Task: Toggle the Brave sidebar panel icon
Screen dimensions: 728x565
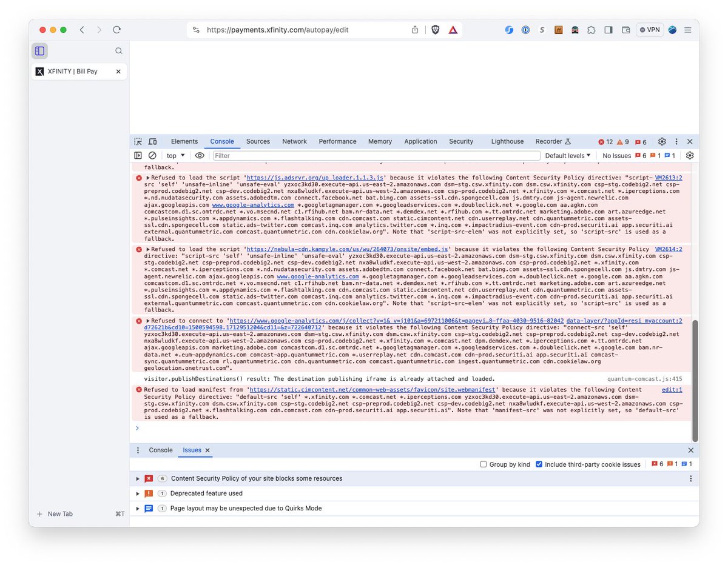Action: coord(39,51)
